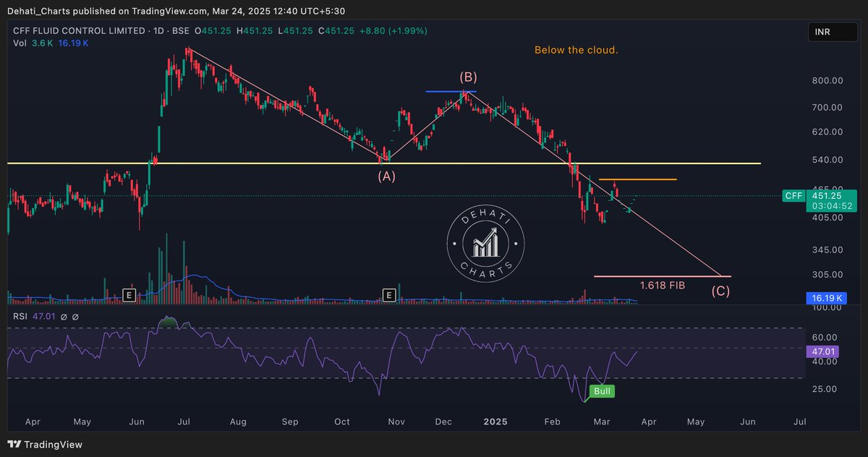Image resolution: width=868 pixels, height=457 pixels.
Task: Click the TradingView logo
Action: pos(45,445)
